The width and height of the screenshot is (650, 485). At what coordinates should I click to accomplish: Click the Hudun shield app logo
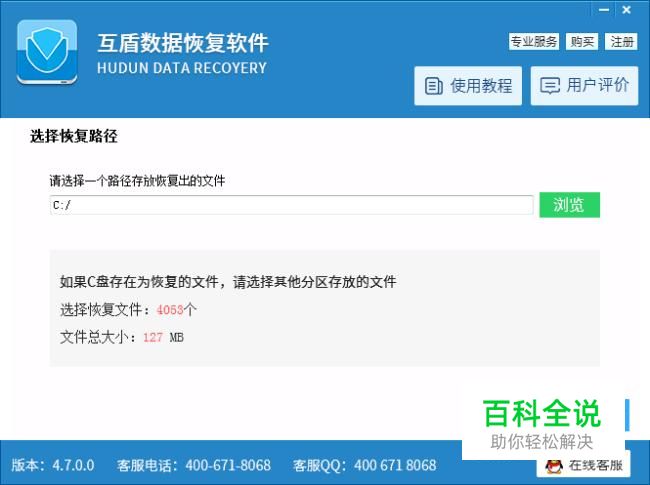point(47,53)
